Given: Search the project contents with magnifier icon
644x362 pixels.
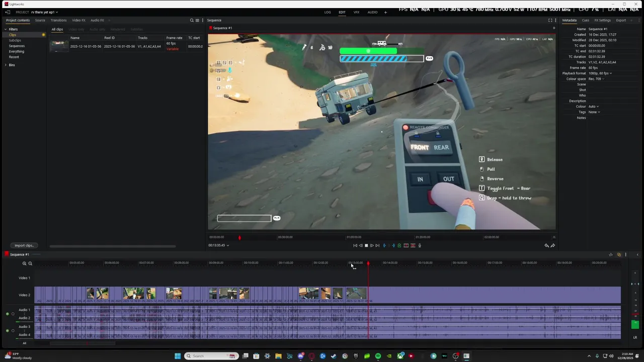Looking at the screenshot, I should pos(192,20).
